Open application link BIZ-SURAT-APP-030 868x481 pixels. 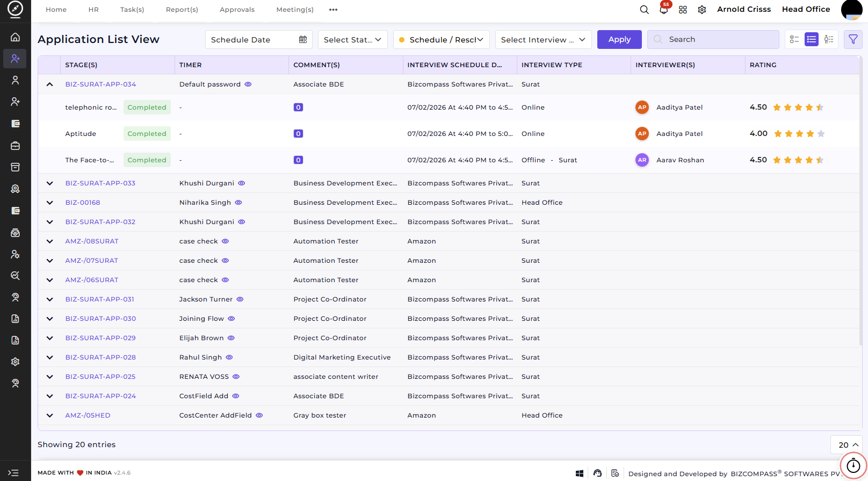[x=100, y=319]
